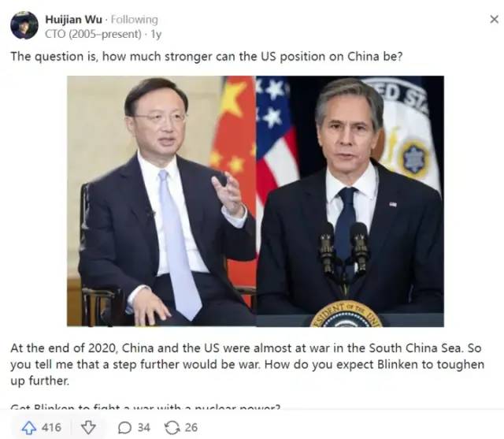Share the post using circular arrows icon

pyautogui.click(x=172, y=427)
